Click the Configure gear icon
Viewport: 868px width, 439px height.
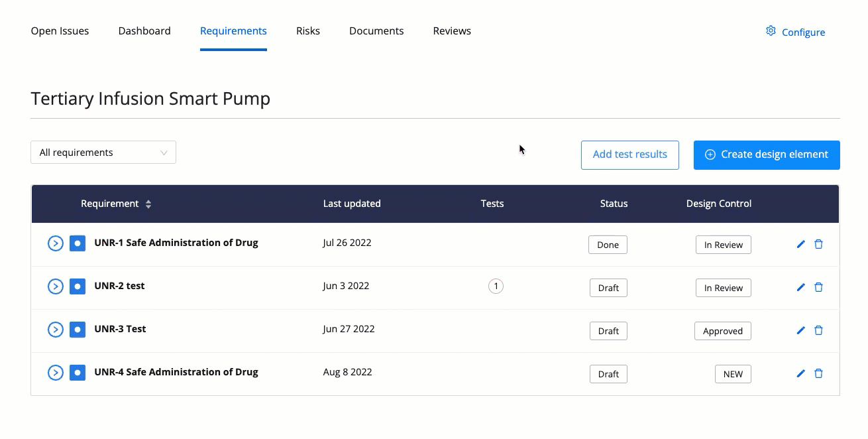point(771,31)
